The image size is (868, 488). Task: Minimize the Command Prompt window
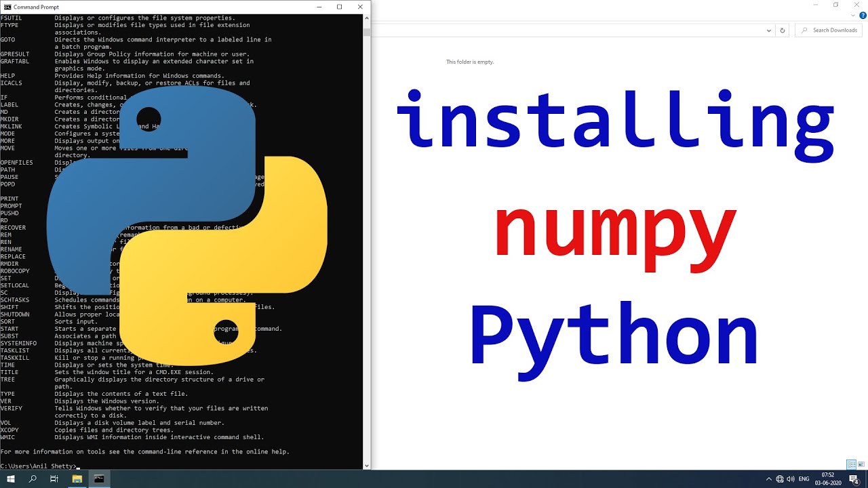(320, 7)
